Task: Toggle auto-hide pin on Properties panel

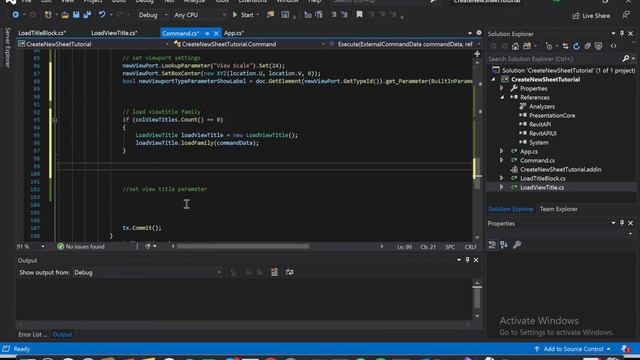Action: click(622, 223)
